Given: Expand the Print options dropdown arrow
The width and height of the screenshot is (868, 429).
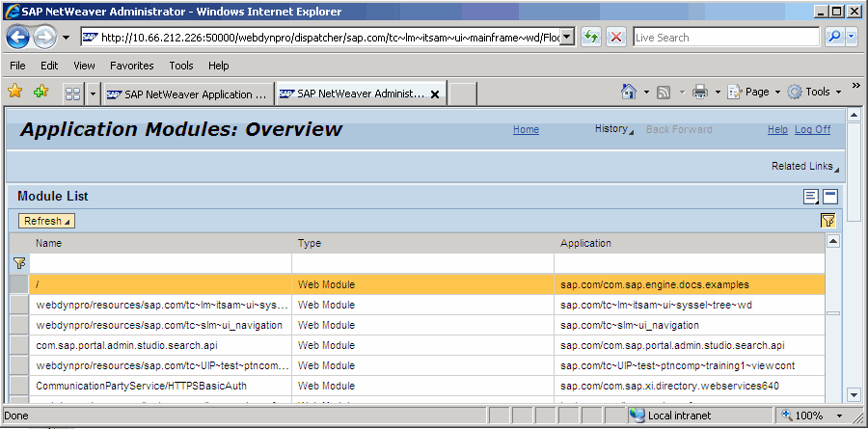Looking at the screenshot, I should pyautogui.click(x=718, y=92).
